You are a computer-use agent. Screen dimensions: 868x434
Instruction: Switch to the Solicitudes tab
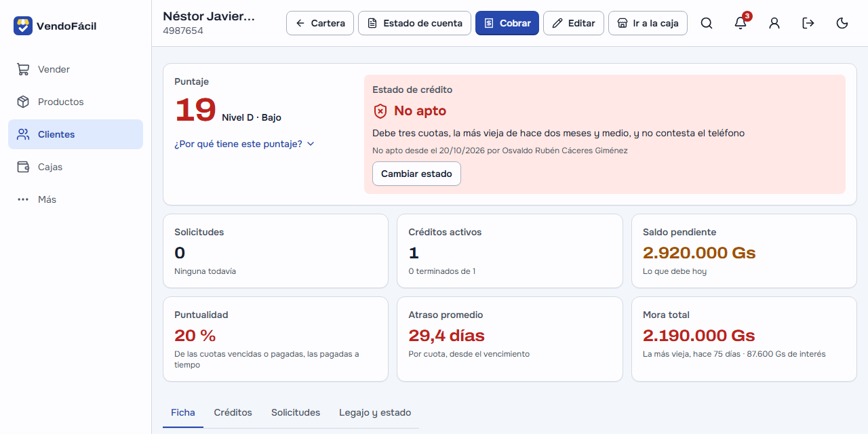point(296,412)
